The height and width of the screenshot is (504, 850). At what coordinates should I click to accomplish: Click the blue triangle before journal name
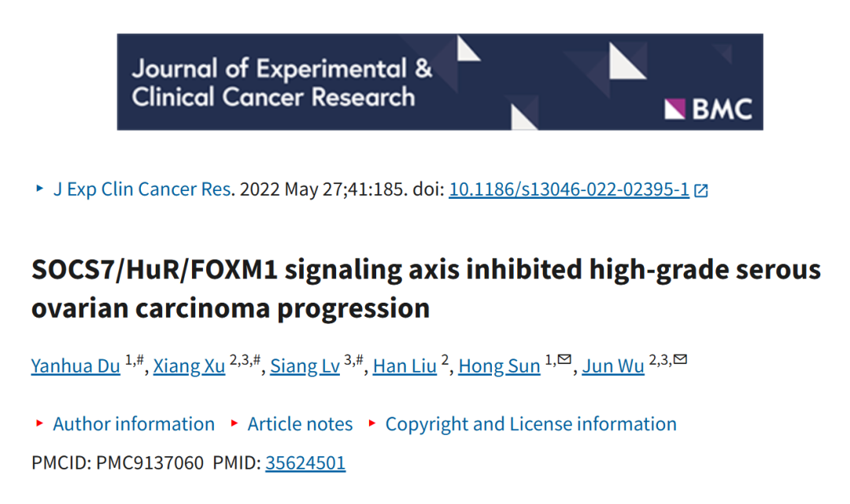pos(39,189)
